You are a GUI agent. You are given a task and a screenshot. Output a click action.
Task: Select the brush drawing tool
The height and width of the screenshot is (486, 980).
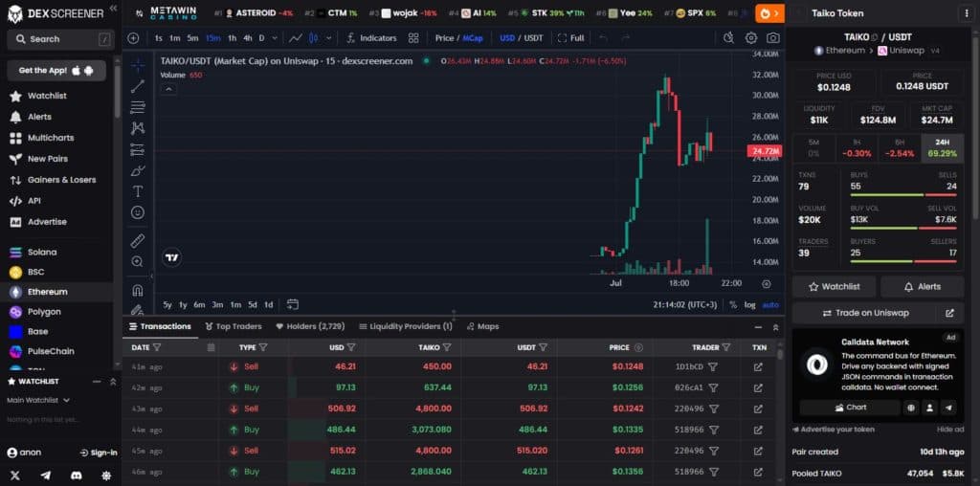138,170
